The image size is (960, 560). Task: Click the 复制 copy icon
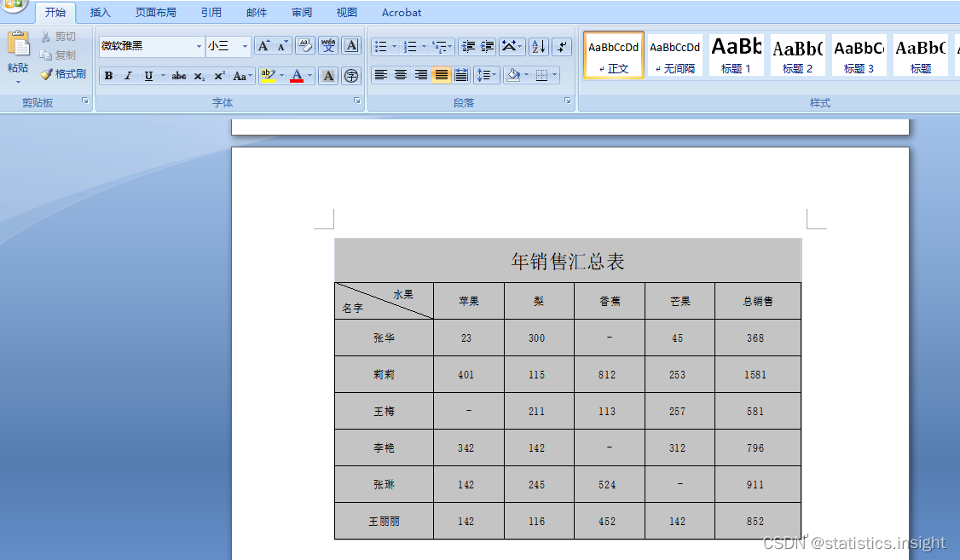[45, 55]
